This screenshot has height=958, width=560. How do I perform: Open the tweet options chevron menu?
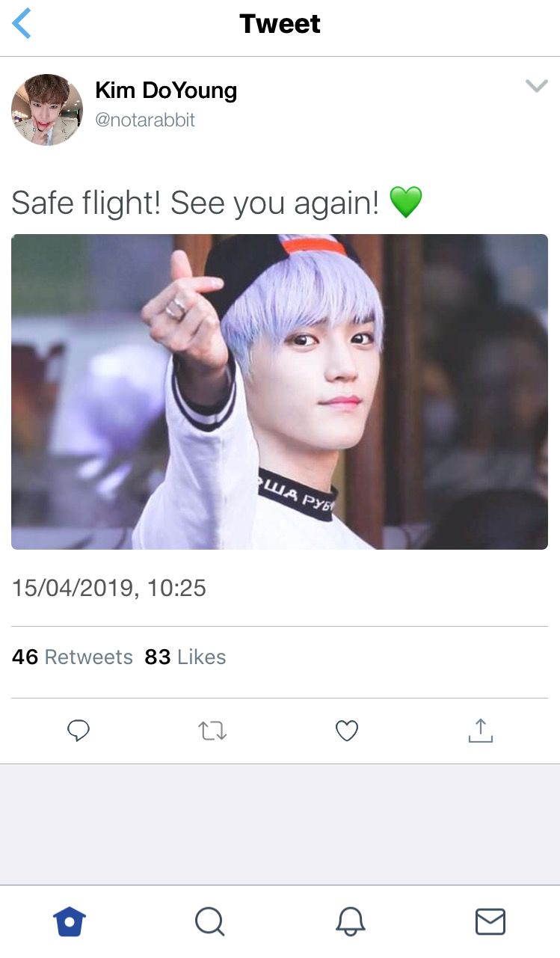536,86
